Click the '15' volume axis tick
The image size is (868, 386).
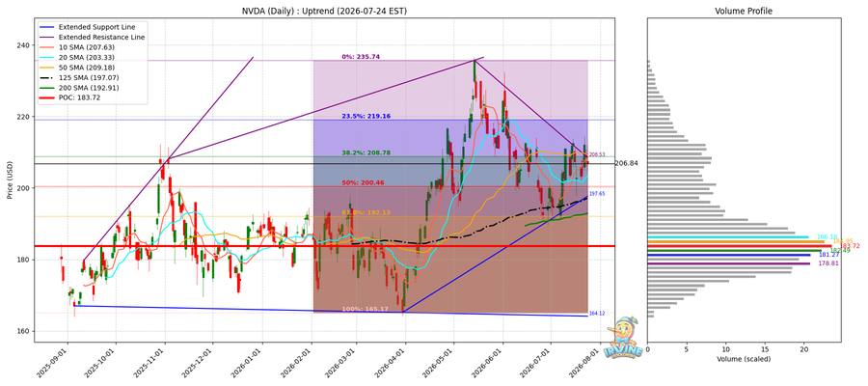click(x=765, y=349)
